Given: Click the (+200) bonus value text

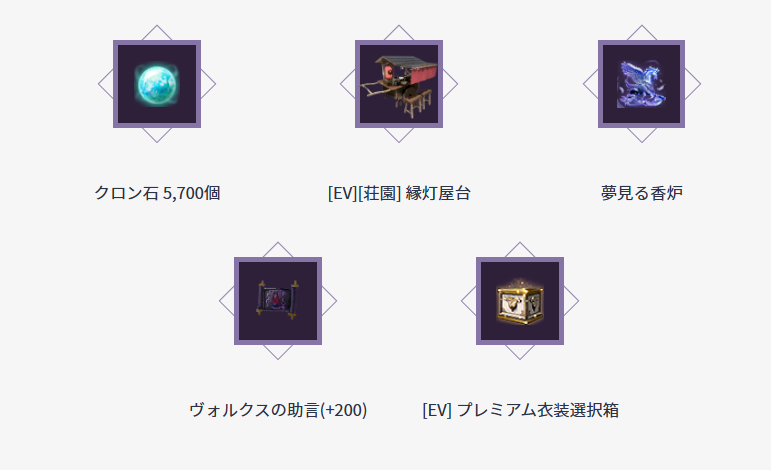Looking at the screenshot, I should 343,410.
